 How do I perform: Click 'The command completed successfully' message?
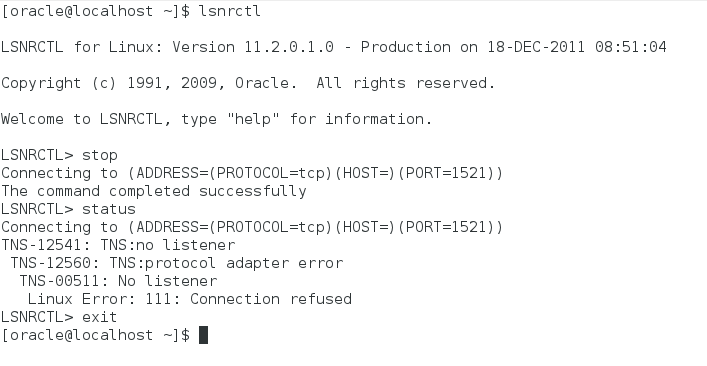[x=154, y=191]
